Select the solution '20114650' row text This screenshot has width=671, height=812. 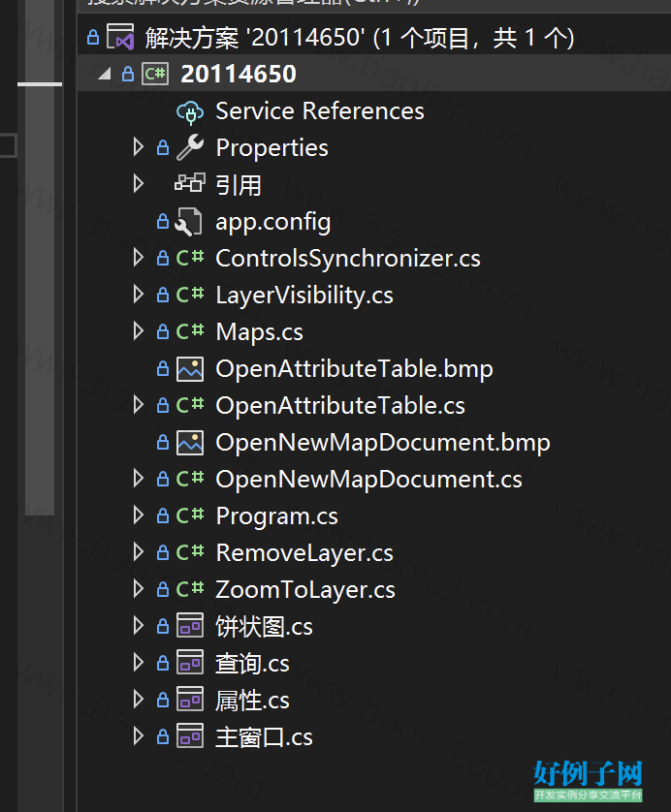[x=360, y=38]
